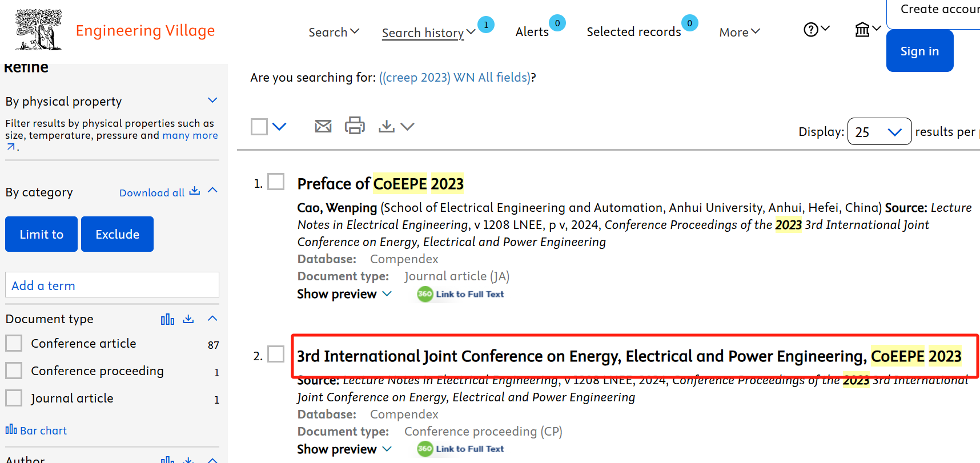The height and width of the screenshot is (463, 980).
Task: Open the Search menu
Action: 334,32
